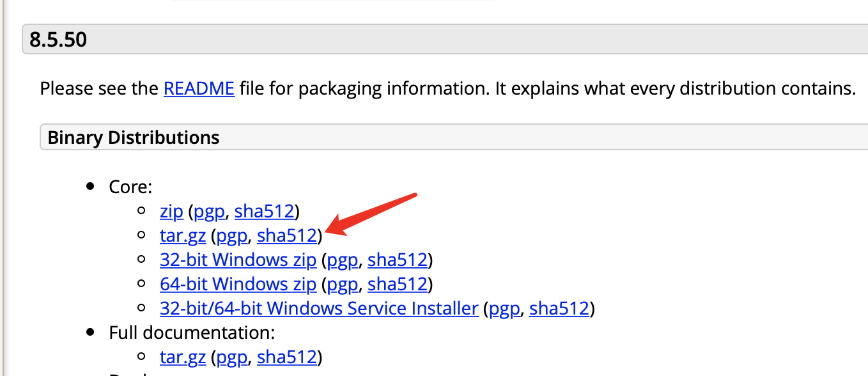Open the sha512 checksum for Core tar.gz
Viewport: 868px width, 376px height.
pyautogui.click(x=286, y=236)
